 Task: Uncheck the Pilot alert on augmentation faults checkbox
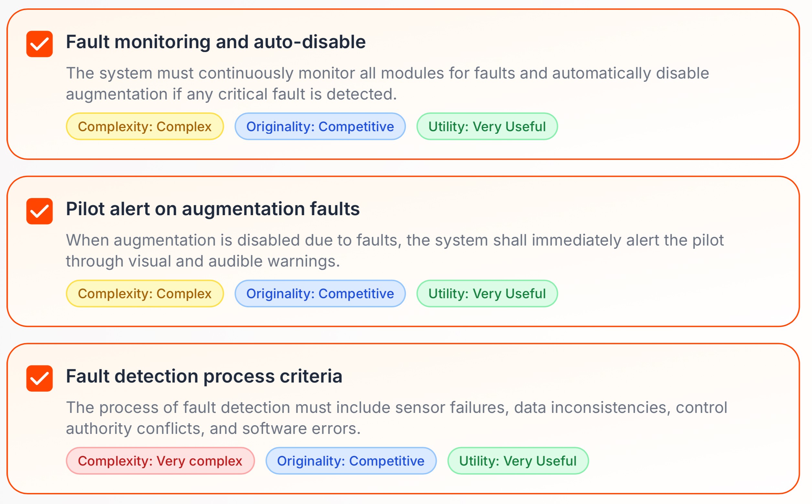tap(39, 211)
